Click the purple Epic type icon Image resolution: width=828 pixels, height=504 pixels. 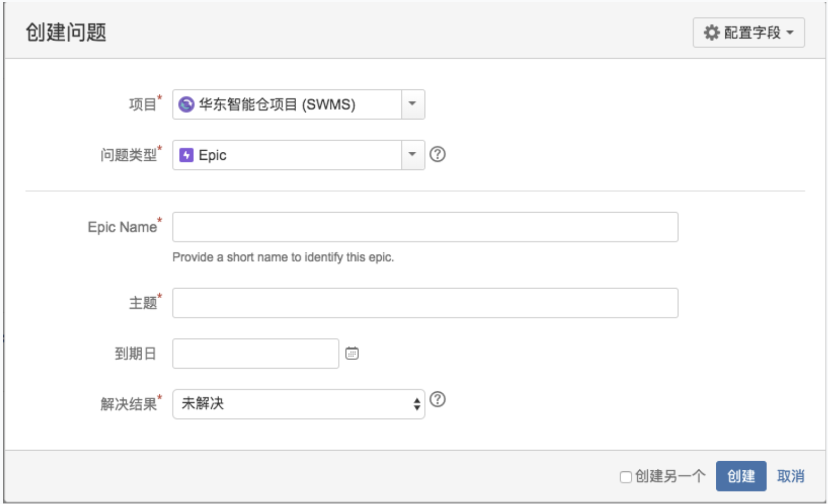[186, 155]
